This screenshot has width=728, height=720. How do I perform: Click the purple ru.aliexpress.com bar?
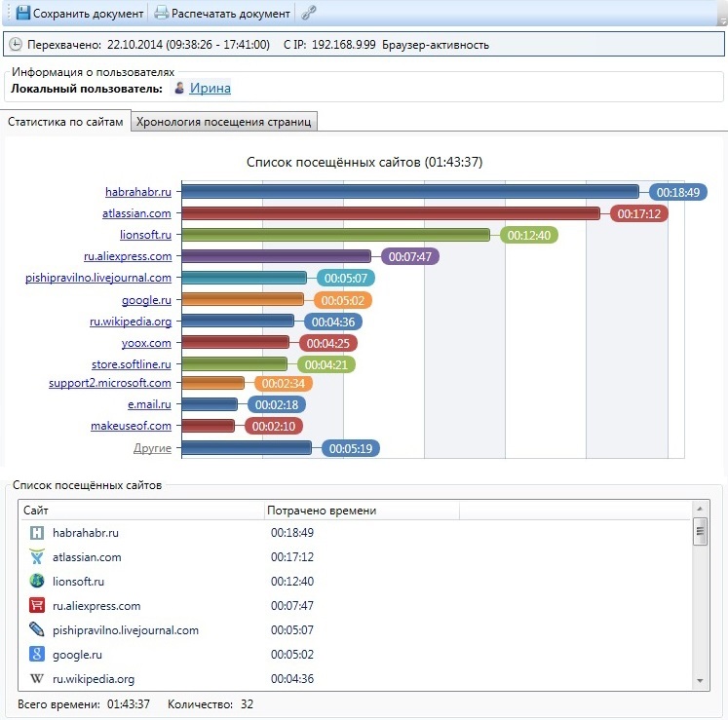pos(276,256)
